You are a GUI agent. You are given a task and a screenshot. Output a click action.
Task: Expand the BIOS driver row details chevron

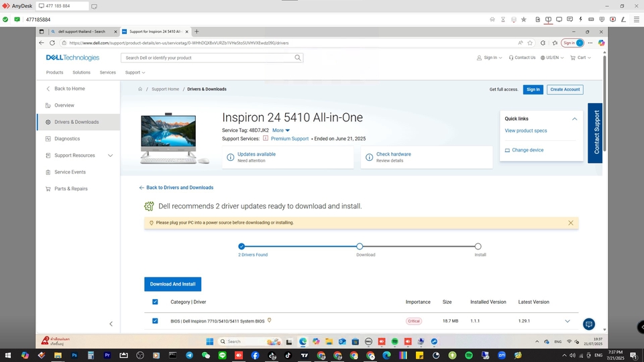568,321
